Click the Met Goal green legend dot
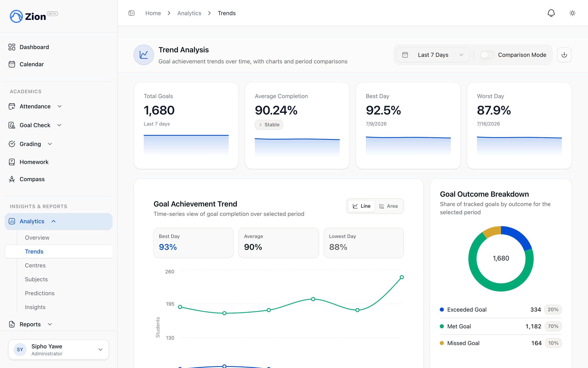The image size is (588, 368). [442, 326]
